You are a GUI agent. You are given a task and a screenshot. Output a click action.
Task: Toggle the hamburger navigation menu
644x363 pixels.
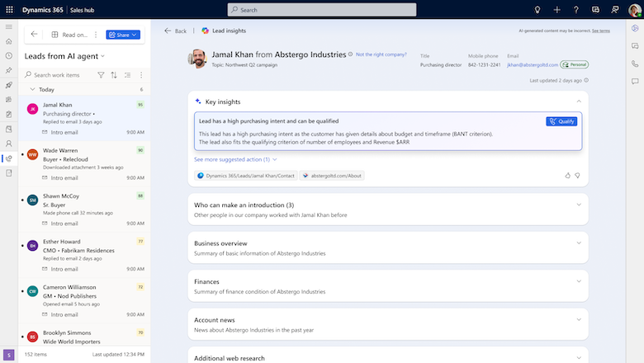point(8,28)
